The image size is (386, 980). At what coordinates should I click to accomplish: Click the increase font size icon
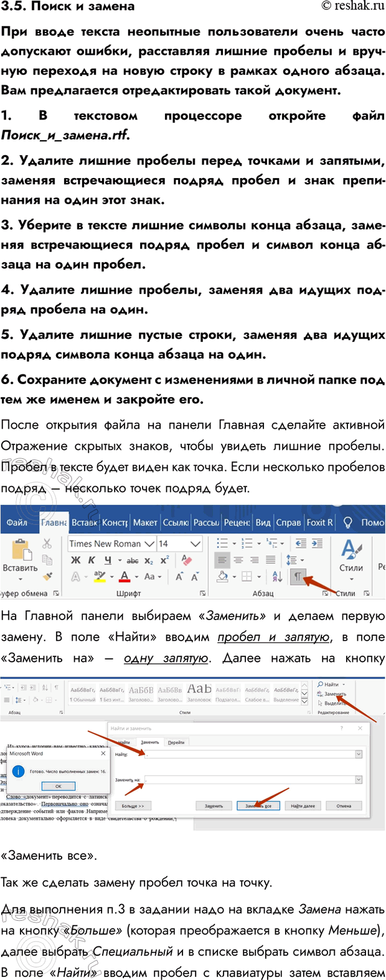tap(179, 577)
